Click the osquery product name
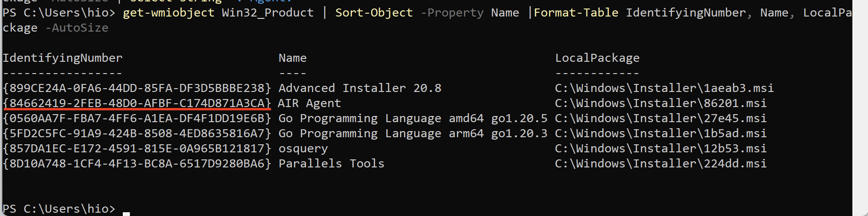 [x=303, y=149]
